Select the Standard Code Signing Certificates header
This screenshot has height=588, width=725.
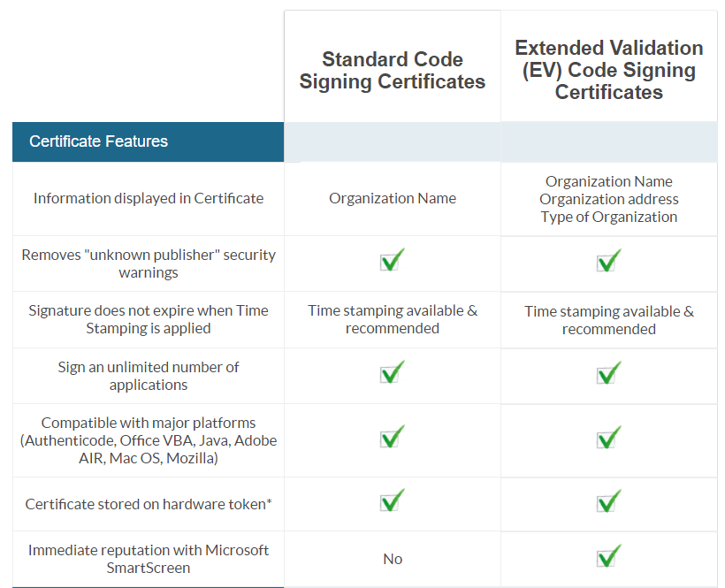pos(393,71)
